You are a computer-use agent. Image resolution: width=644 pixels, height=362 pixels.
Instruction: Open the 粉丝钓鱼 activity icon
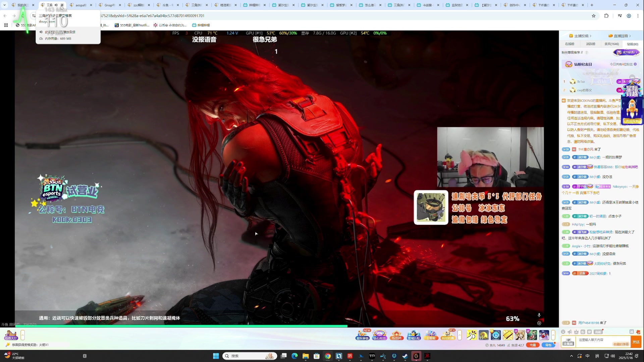pyautogui.click(x=448, y=335)
